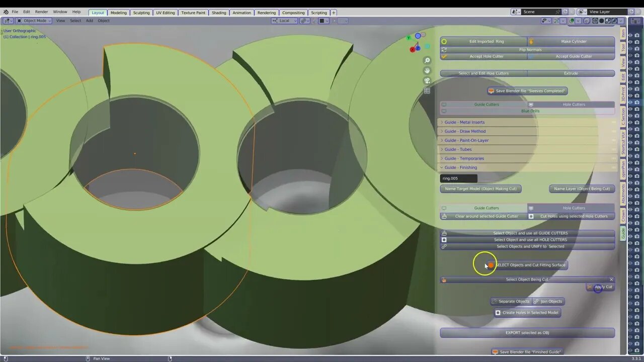Expand the Guide - Tubes panel
This screenshot has height=362, width=644.
[527, 149]
